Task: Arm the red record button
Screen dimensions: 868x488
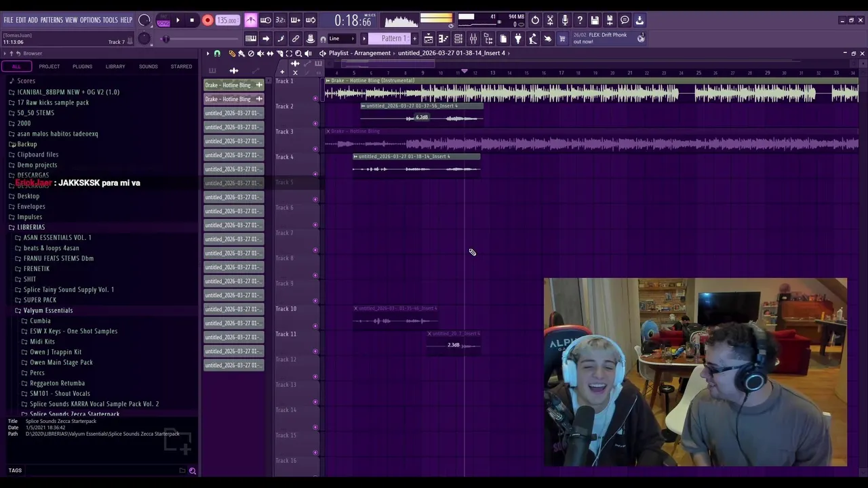Action: coord(208,20)
